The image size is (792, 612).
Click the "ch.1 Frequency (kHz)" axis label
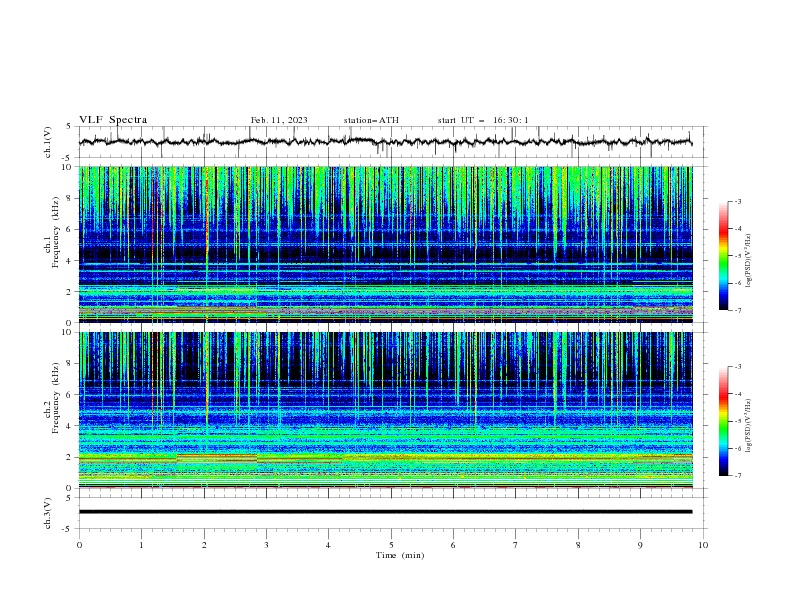point(52,232)
